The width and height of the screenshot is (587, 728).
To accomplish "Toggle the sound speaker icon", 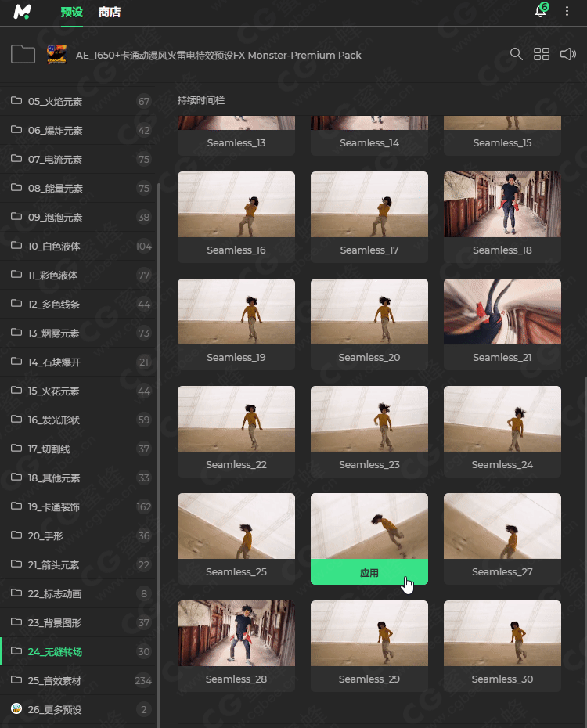I will (568, 54).
